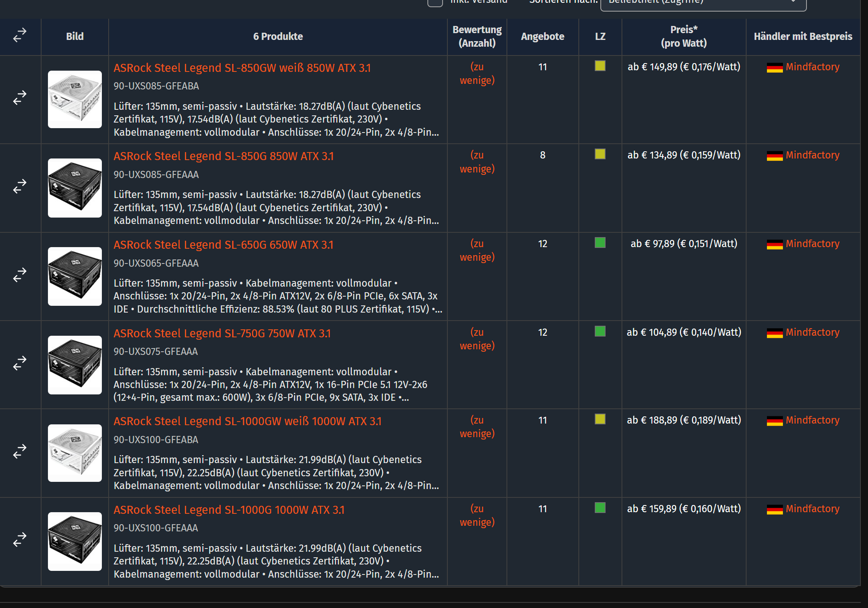Screen dimensions: 868x608
Task: Sort by Angebote column header
Action: (542, 36)
